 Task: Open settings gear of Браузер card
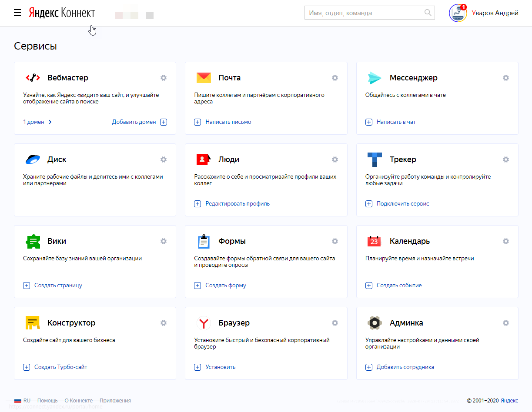[335, 323]
